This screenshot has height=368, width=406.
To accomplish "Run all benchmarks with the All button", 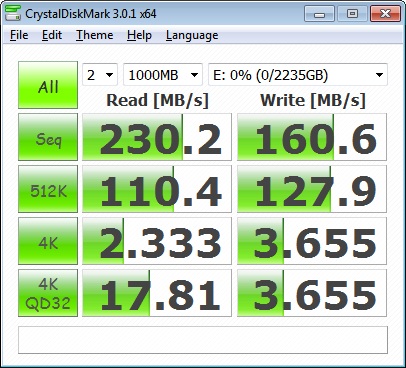I will click(48, 85).
